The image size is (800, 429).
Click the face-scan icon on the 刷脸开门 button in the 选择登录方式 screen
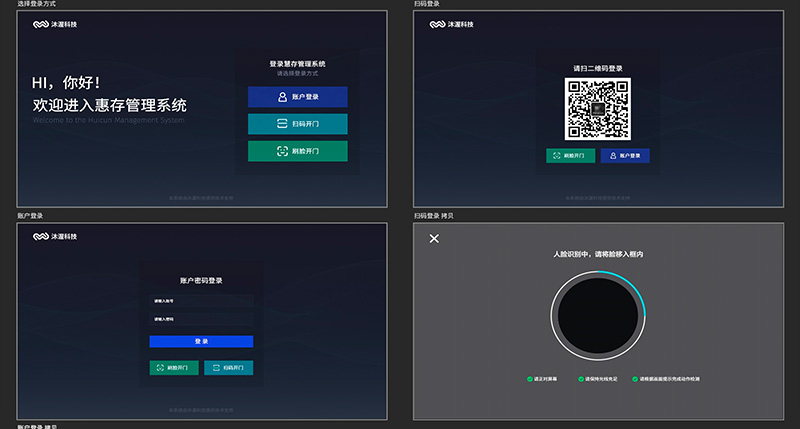pyautogui.click(x=282, y=151)
